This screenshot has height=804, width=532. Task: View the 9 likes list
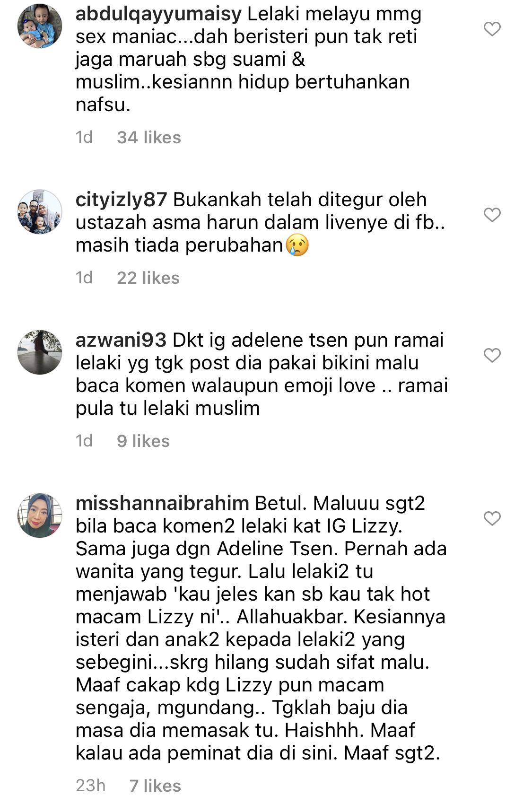coord(143,441)
